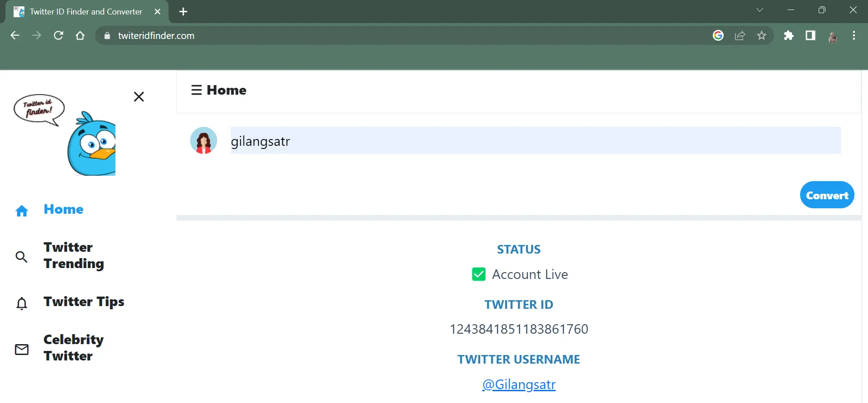
Task: Select the Twitter ID number 1243841851183861760
Action: (519, 329)
